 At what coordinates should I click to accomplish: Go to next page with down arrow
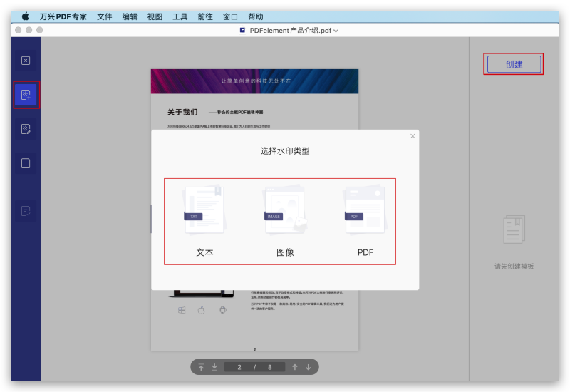[x=309, y=367]
